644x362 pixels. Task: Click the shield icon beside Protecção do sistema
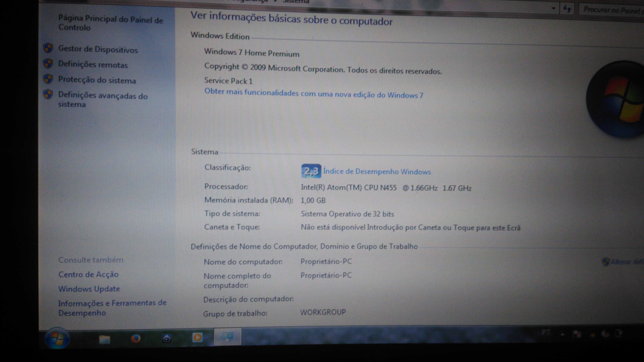coord(48,79)
